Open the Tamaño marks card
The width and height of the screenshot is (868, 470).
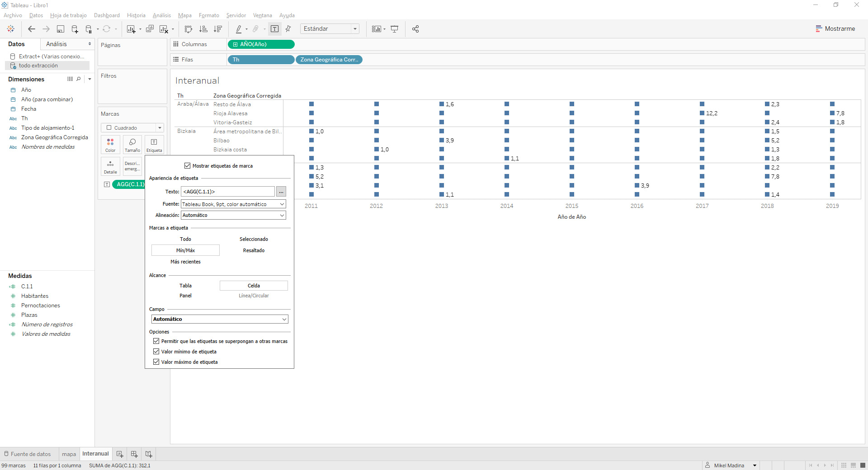132,145
